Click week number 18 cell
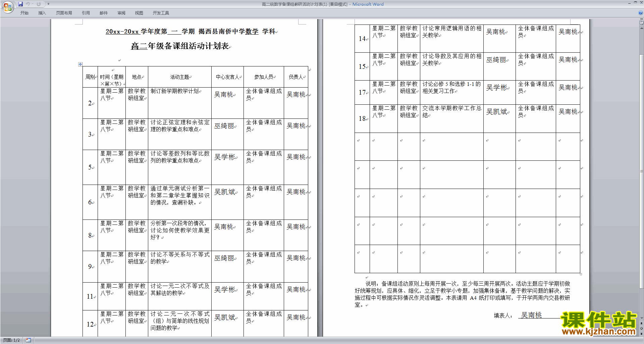The width and height of the screenshot is (644, 344). pyautogui.click(x=362, y=119)
